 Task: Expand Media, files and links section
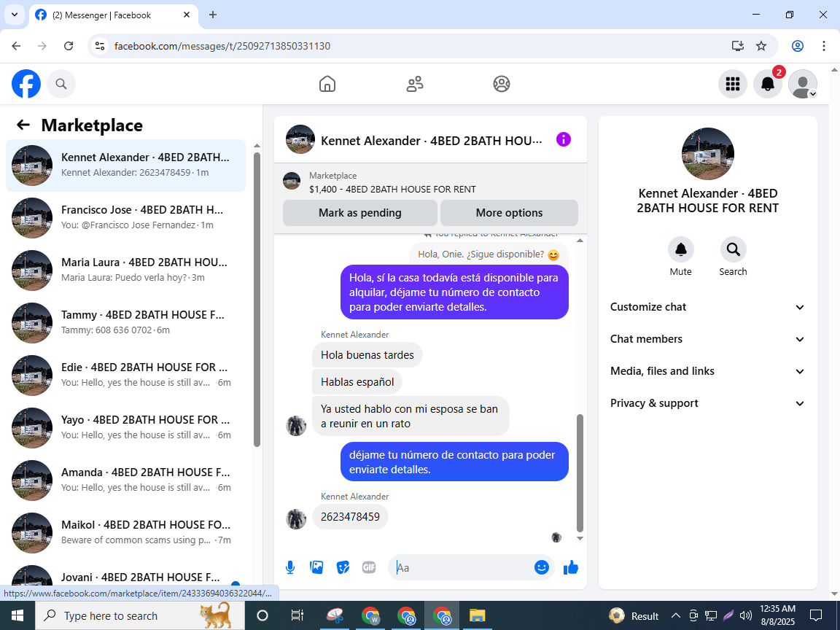(x=707, y=371)
